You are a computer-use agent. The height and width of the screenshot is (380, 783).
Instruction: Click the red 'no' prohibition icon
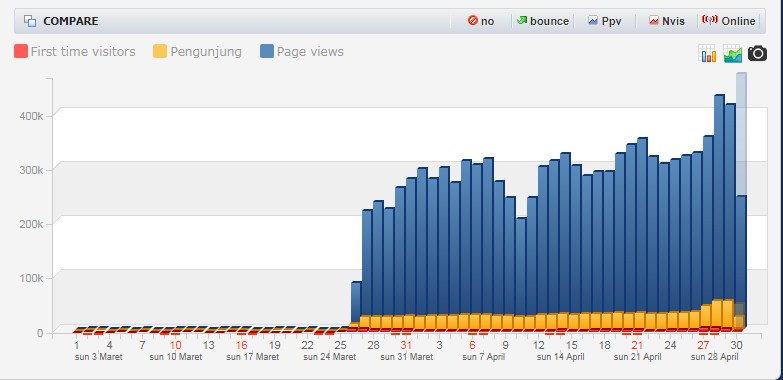pos(472,20)
